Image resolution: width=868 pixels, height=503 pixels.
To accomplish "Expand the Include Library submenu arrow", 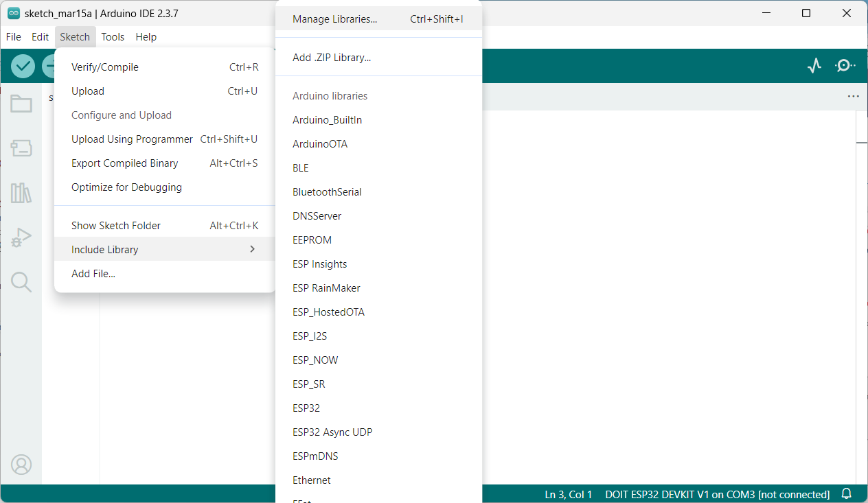I will coord(252,249).
